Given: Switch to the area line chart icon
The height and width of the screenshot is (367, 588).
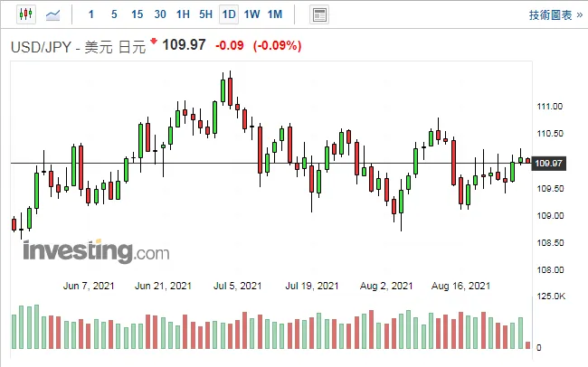Looking at the screenshot, I should click(x=52, y=15).
